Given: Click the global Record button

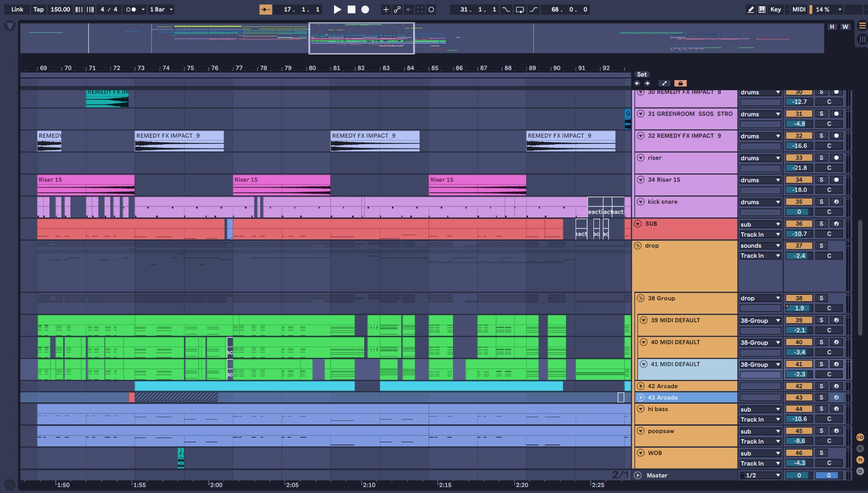Looking at the screenshot, I should [x=365, y=9].
